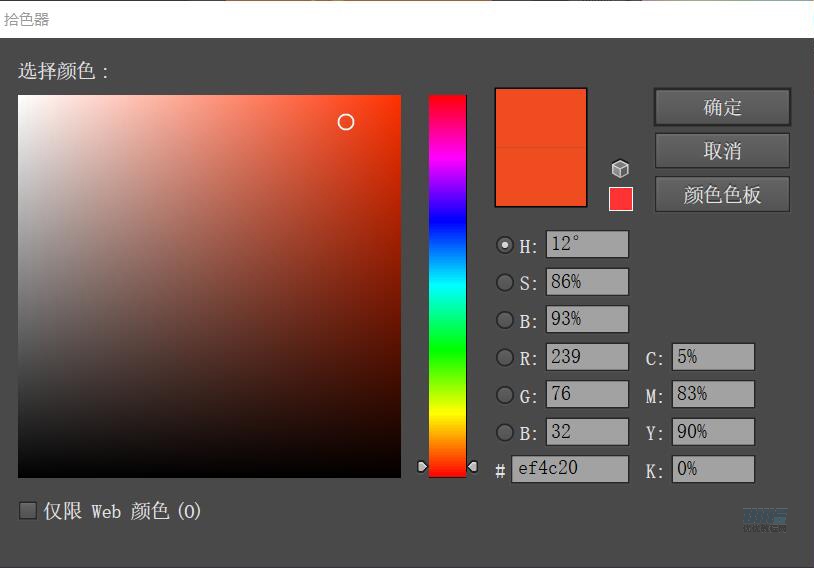Select the G green radio button
Image resolution: width=814 pixels, height=568 pixels.
click(x=505, y=395)
